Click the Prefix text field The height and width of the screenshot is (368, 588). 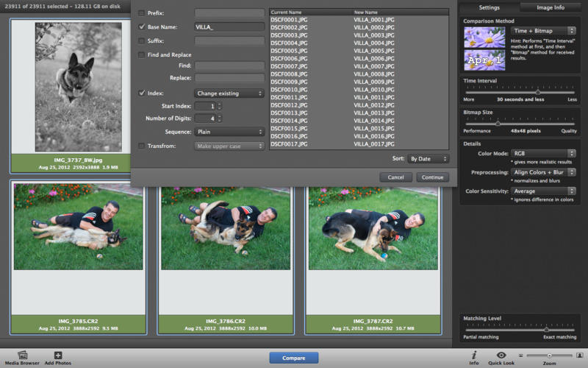pyautogui.click(x=229, y=13)
